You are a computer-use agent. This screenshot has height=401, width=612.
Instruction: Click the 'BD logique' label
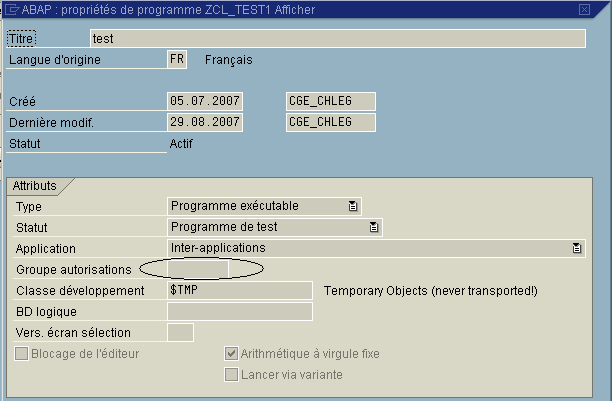pos(46,312)
